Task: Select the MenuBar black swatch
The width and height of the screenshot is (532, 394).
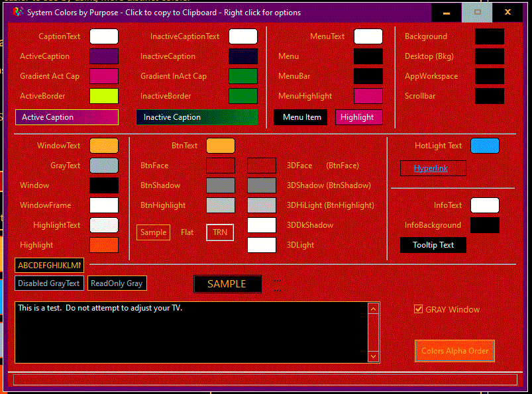Action: click(x=368, y=76)
